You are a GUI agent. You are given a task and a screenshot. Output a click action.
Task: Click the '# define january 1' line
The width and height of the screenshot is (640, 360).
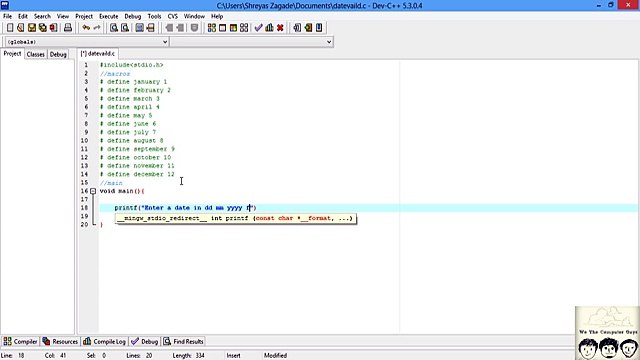tap(133, 82)
